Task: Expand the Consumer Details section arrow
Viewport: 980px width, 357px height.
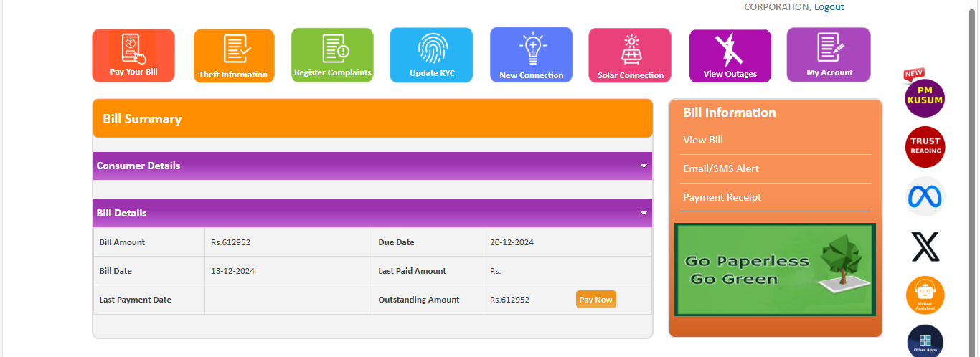Action: click(x=644, y=166)
